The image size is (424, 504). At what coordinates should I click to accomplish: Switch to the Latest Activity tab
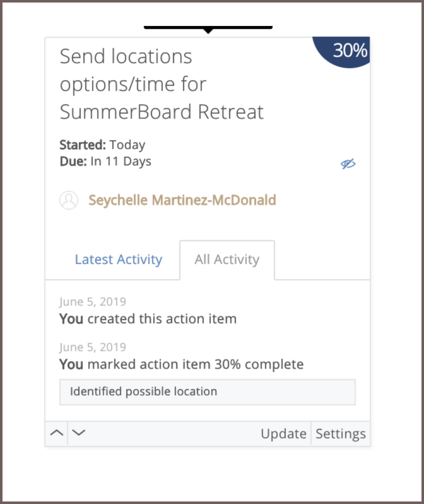pos(119,260)
